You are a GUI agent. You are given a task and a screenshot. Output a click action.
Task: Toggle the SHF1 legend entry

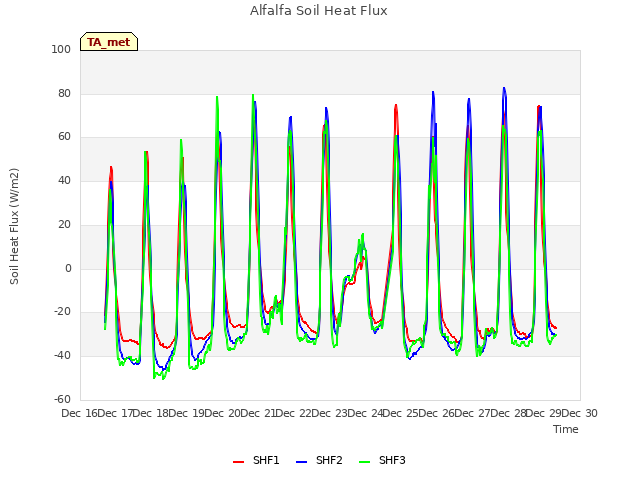pos(256,461)
